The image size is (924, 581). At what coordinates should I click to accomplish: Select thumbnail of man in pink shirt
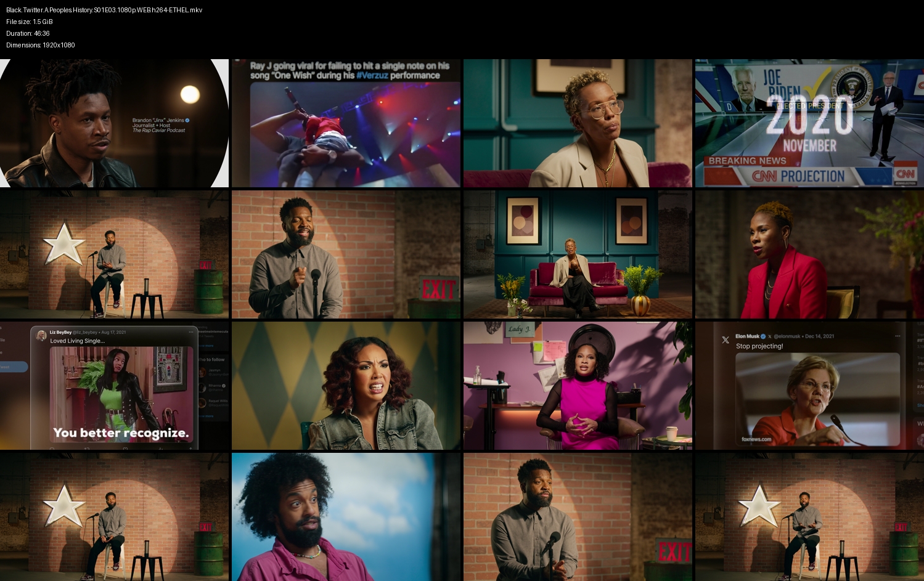coord(346,517)
